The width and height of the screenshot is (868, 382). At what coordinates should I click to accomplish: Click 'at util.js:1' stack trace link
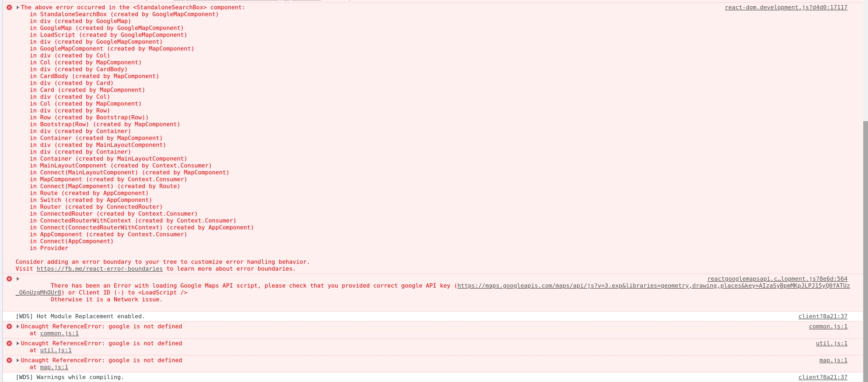click(56, 350)
